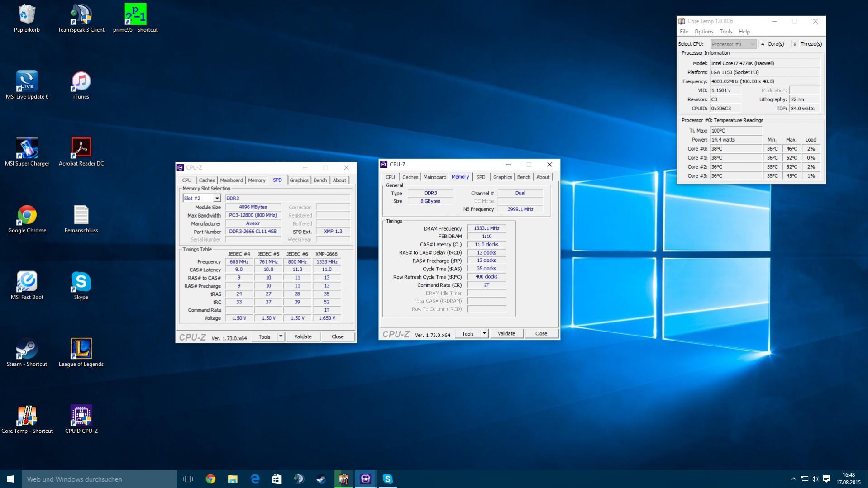Open Memory tab in SPD CPU-Z window

[257, 180]
